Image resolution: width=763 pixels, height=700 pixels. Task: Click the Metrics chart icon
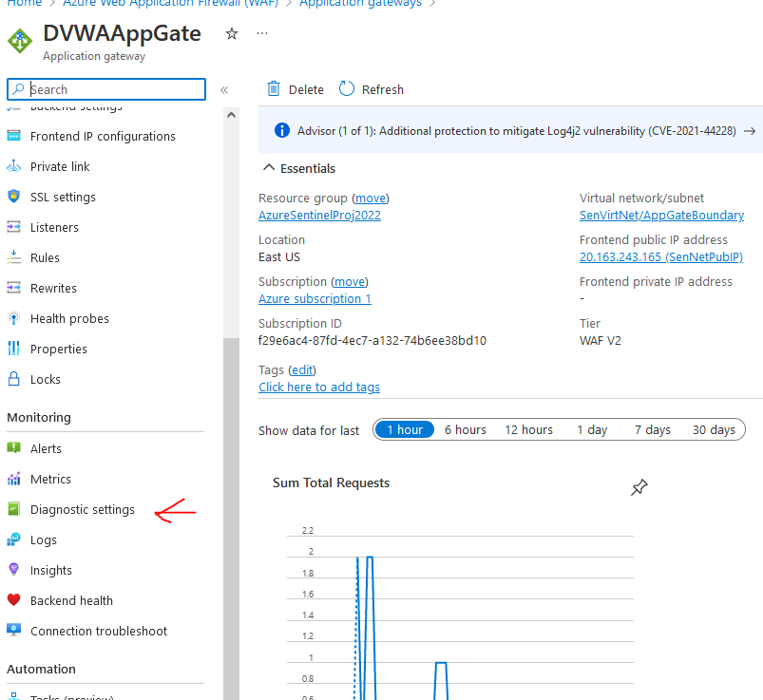coord(13,479)
